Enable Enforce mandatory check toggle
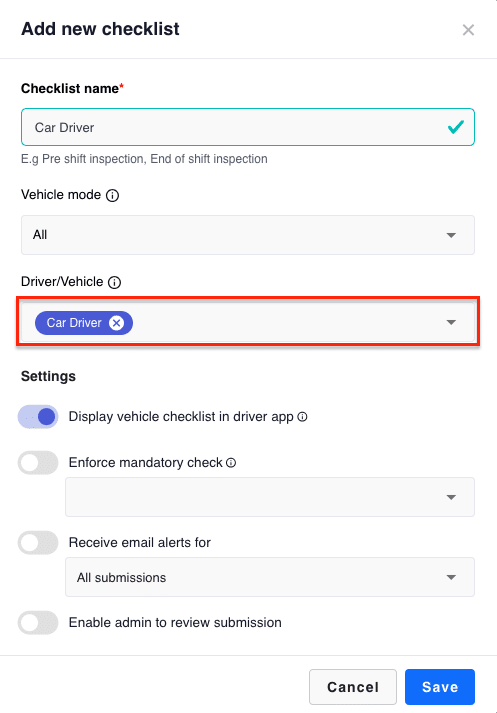The image size is (497, 713). coord(38,462)
